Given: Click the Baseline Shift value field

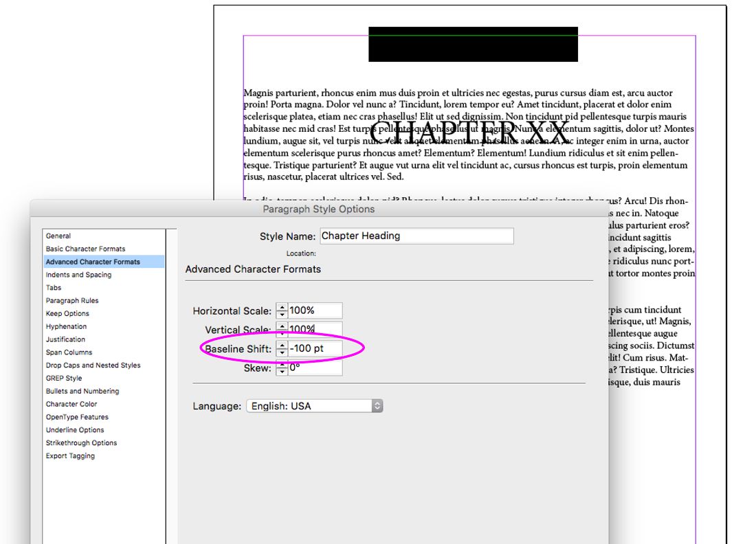Looking at the screenshot, I should (x=315, y=348).
